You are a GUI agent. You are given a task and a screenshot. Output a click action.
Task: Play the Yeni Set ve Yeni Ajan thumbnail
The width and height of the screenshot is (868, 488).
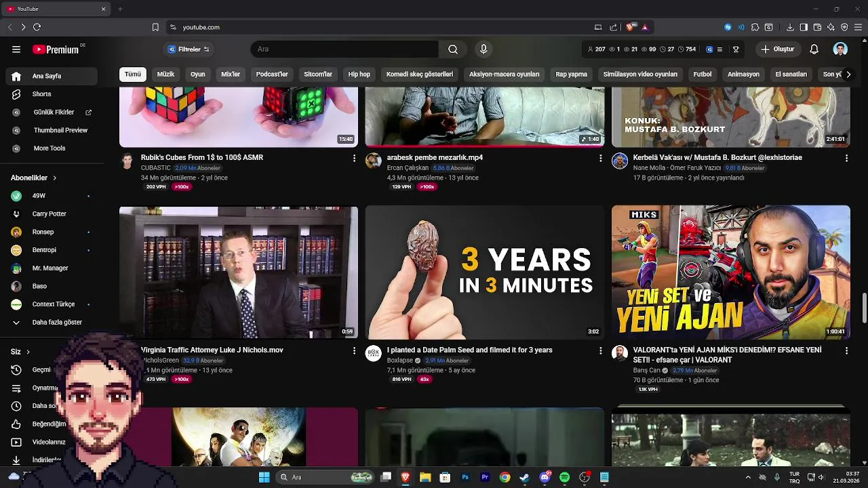pos(731,272)
